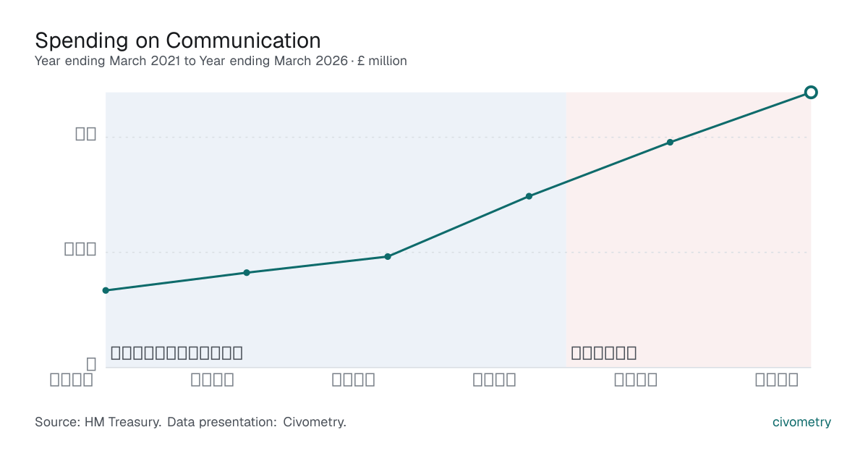This screenshot has width=868, height=456.
Task: Click the zero tick label on the y-axis
Action: 91,364
